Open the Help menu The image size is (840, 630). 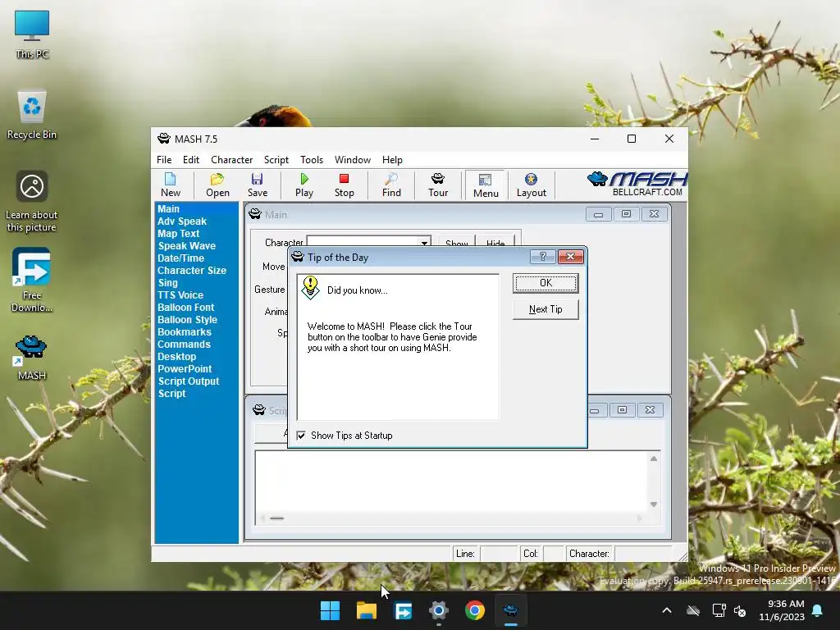point(392,160)
